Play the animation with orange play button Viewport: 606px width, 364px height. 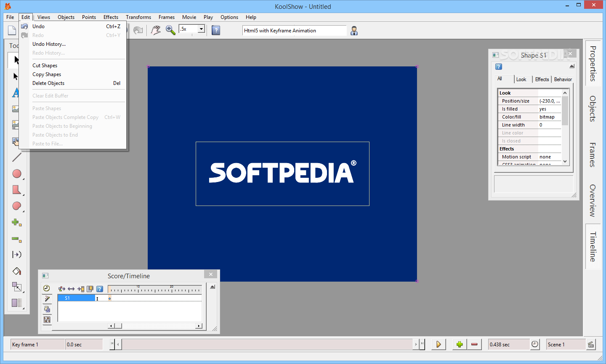click(439, 344)
